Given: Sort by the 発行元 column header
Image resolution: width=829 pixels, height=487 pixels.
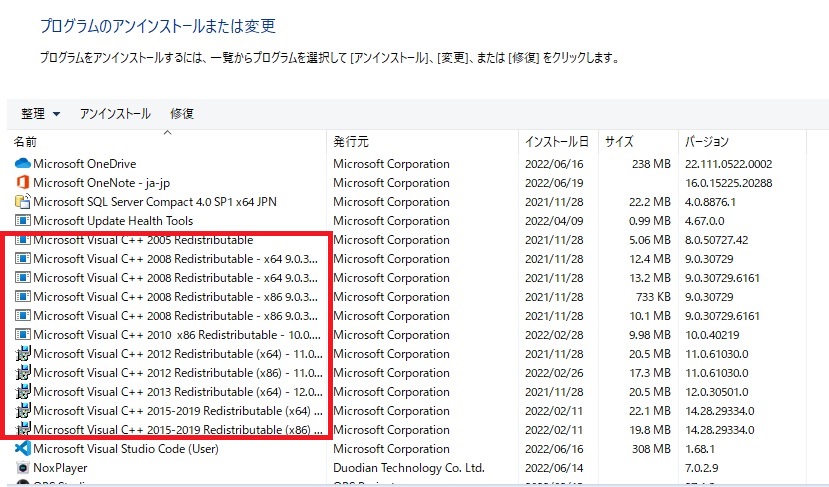Looking at the screenshot, I should 351,142.
